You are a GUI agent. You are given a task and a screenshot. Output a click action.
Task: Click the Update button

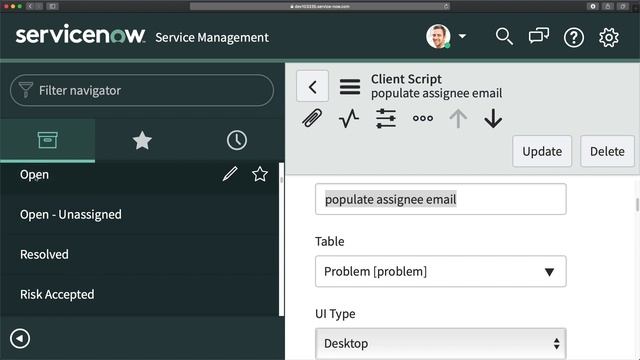click(542, 151)
